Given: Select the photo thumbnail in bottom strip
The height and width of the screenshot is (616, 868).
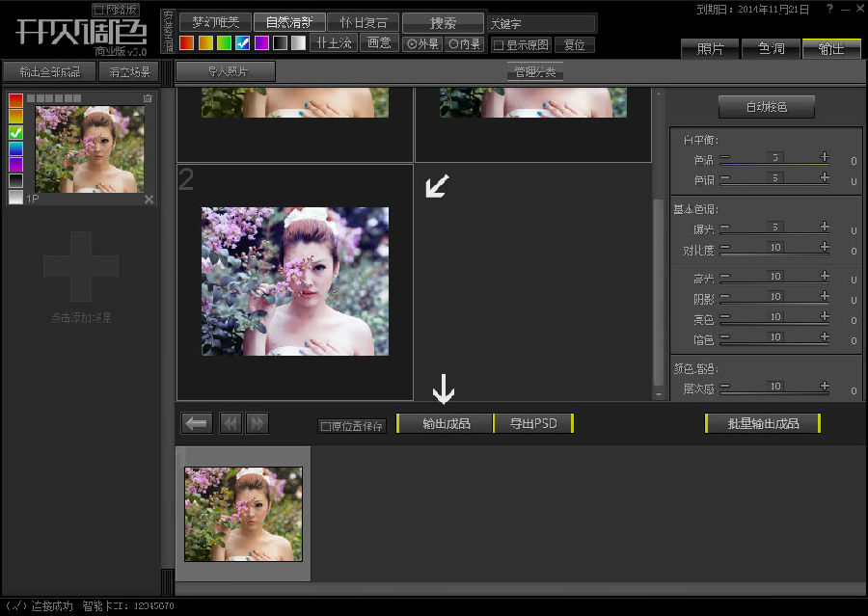Looking at the screenshot, I should [243, 514].
